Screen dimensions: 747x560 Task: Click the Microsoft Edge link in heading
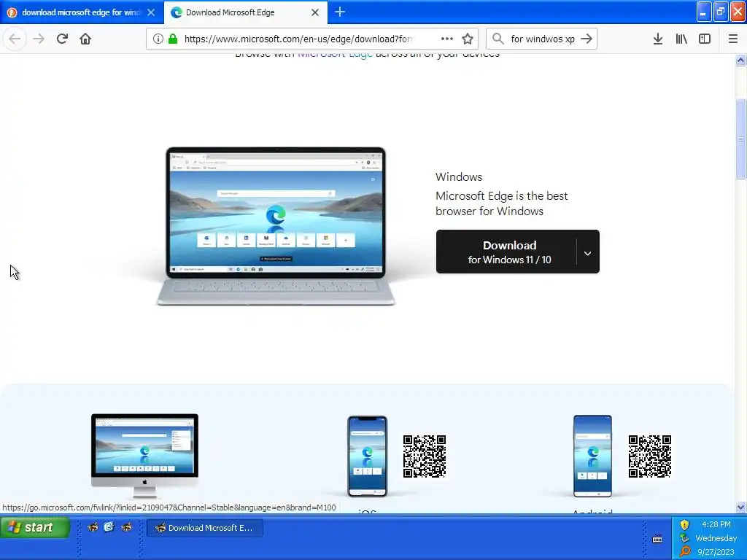[x=335, y=54]
